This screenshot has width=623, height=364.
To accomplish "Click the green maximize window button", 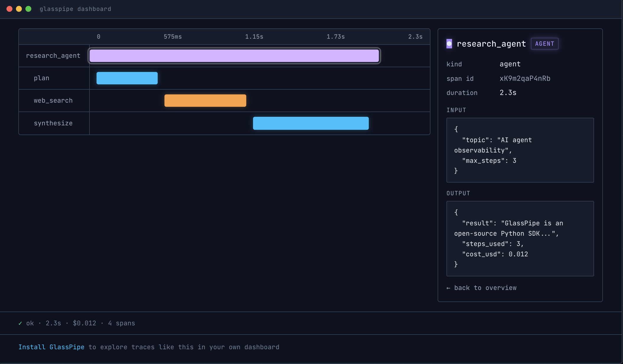I will coord(28,9).
